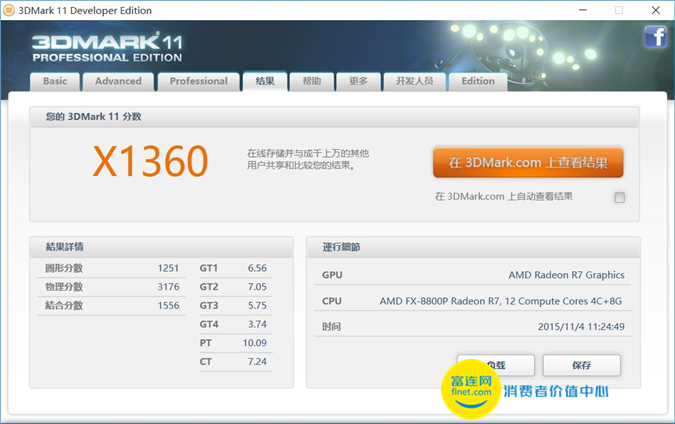Maximize the 3DMark 11 window
675x424 pixels.
click(x=619, y=10)
